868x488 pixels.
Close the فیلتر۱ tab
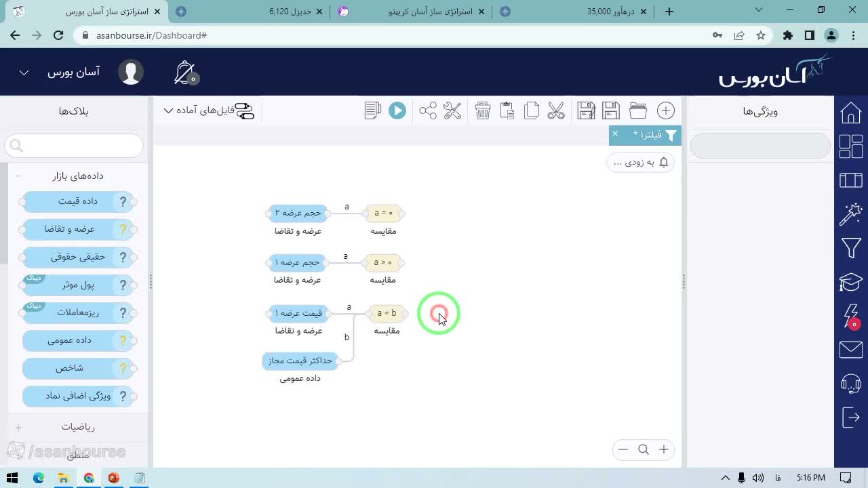click(x=615, y=134)
